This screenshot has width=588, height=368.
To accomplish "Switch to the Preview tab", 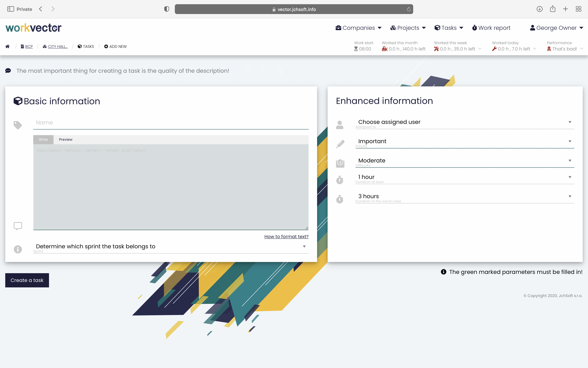I will tap(66, 139).
